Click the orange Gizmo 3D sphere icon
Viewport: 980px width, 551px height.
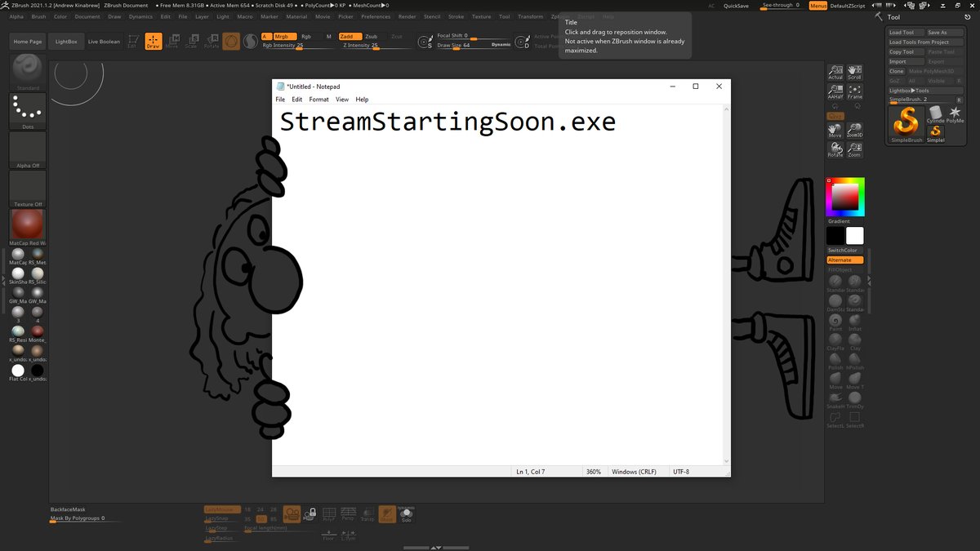pos(231,42)
